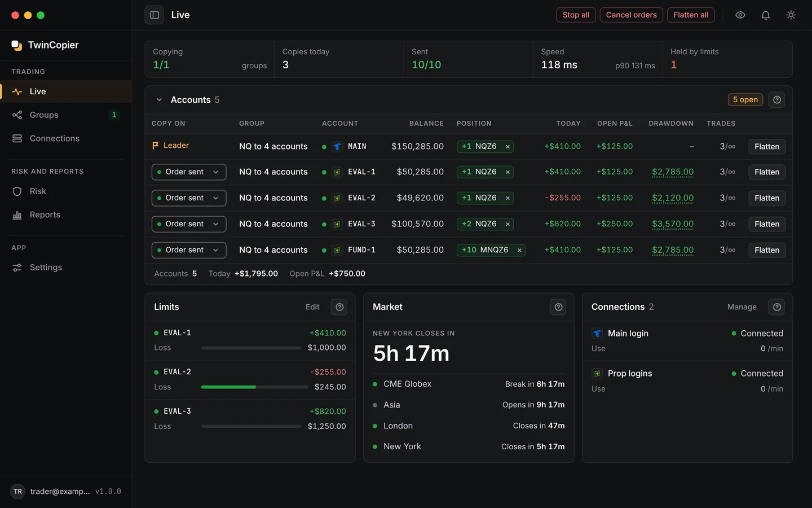This screenshot has height=508, width=812.
Task: Click the MAIN account broker icon
Action: click(337, 147)
